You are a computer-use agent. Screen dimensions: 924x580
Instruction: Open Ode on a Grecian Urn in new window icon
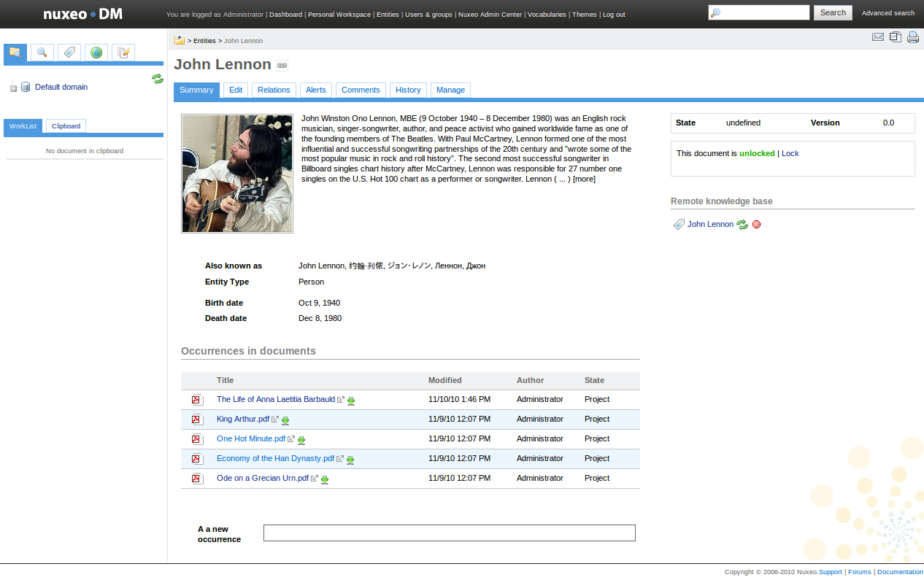315,479
